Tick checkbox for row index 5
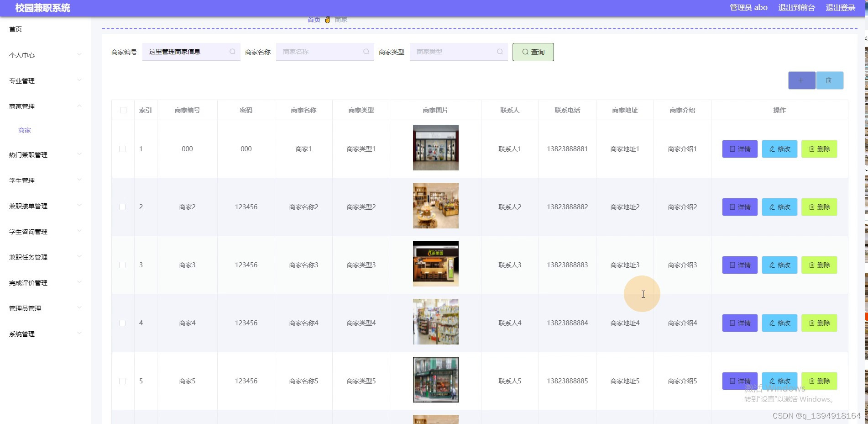 122,381
